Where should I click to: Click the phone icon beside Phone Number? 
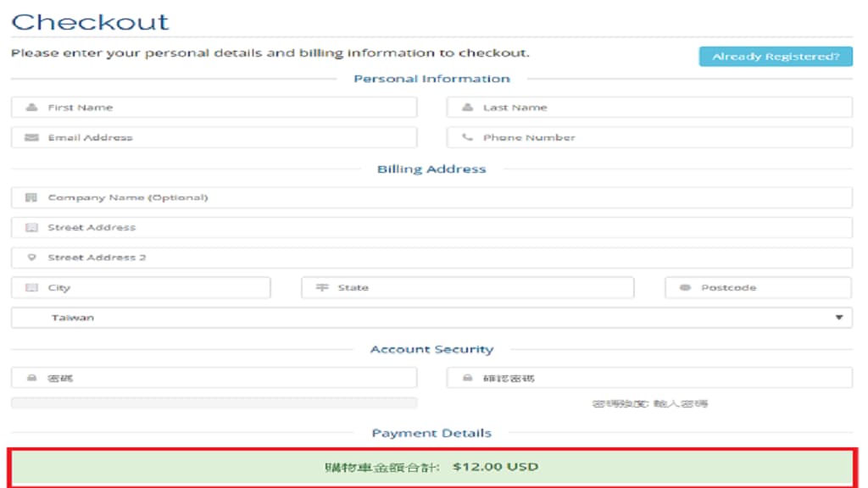coord(467,137)
